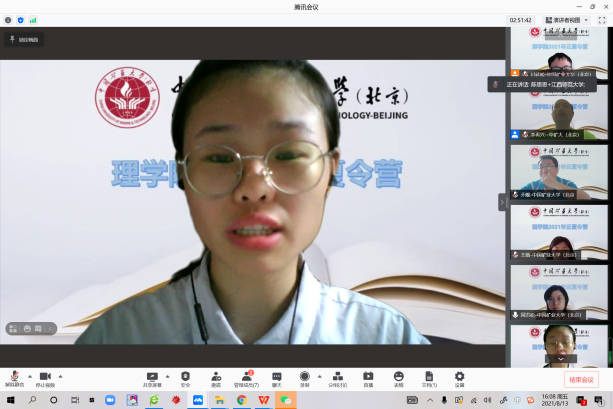Click the pinned video label at top left
Screen dimensions: 613x409
click(24, 40)
